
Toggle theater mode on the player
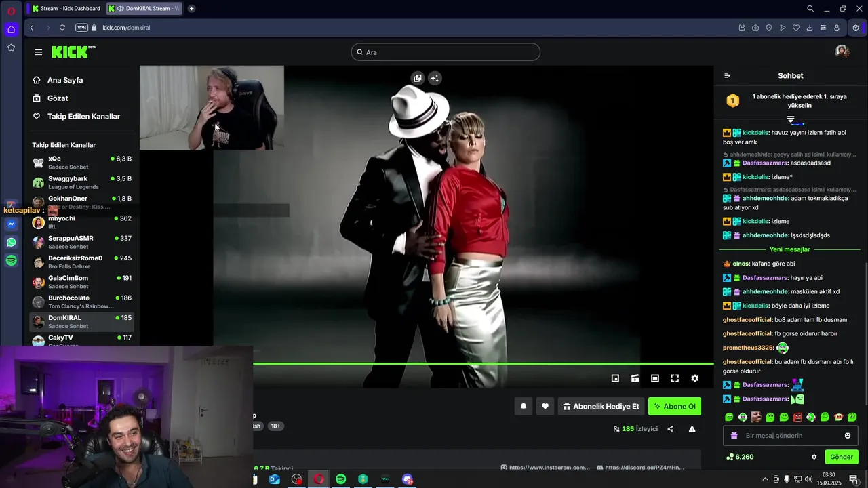[x=655, y=378]
